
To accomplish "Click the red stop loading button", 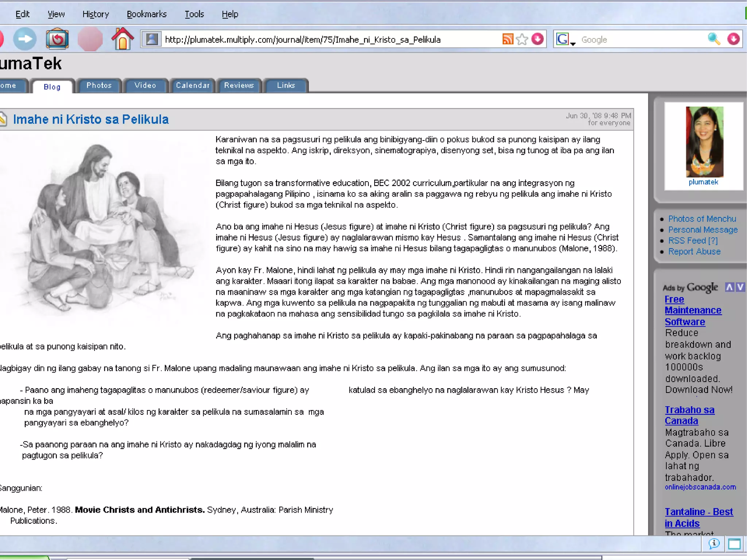I will tap(90, 39).
